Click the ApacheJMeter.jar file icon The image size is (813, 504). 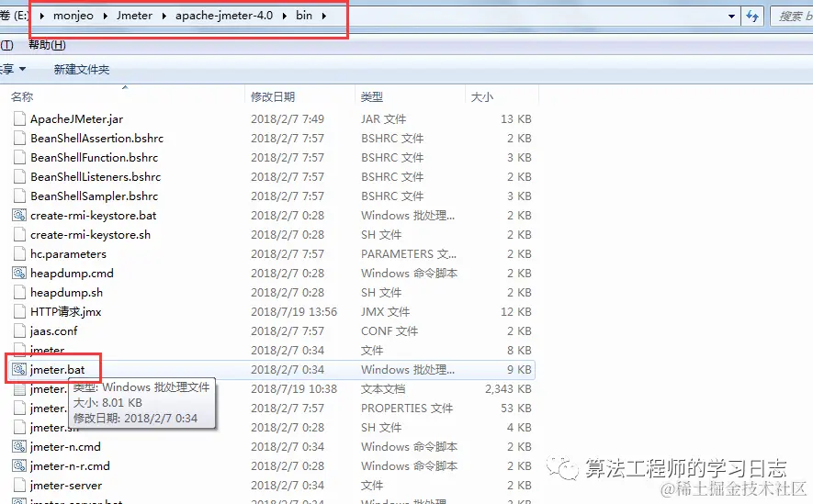pyautogui.click(x=19, y=119)
